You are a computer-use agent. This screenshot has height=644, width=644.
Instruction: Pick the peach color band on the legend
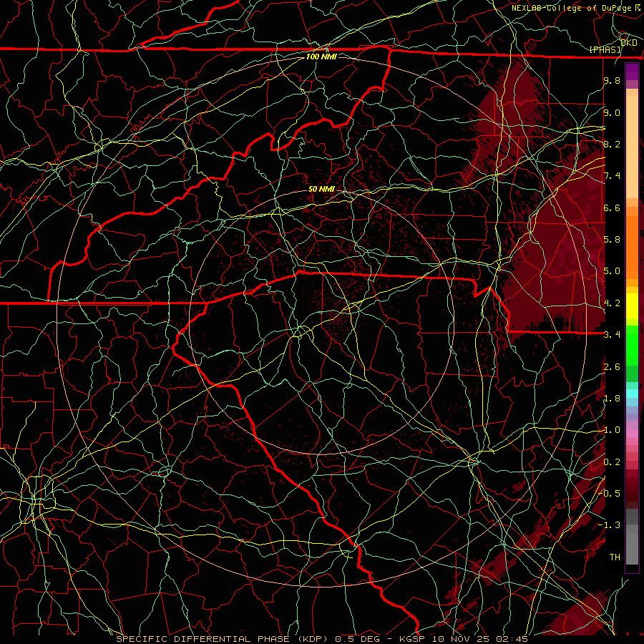632,147
